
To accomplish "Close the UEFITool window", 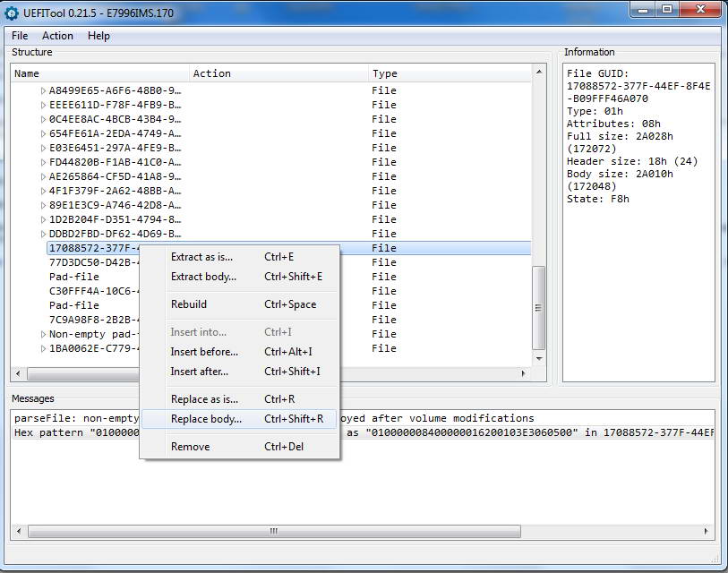I will click(700, 9).
